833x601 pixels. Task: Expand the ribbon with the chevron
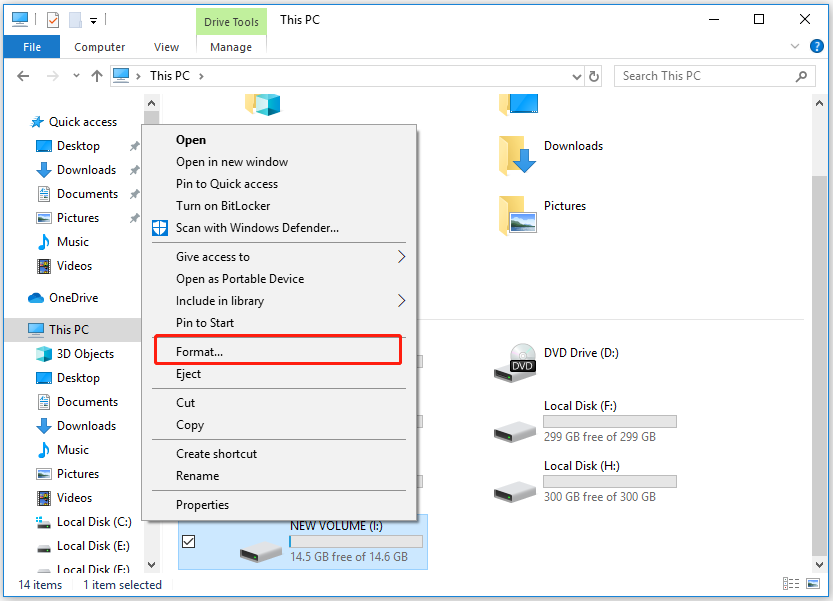click(795, 46)
